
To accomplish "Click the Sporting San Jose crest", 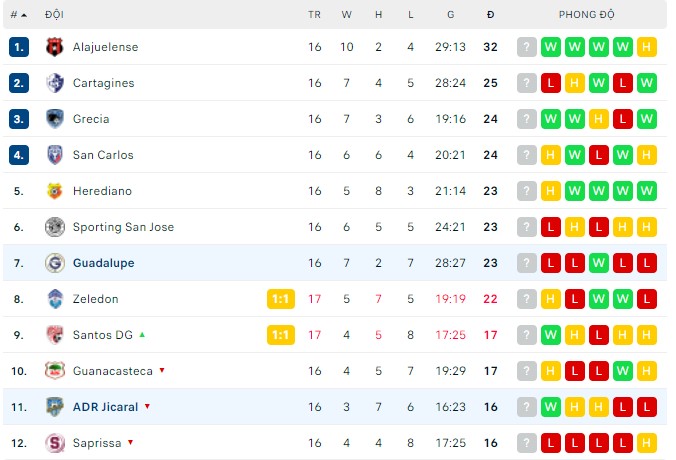I will (55, 227).
